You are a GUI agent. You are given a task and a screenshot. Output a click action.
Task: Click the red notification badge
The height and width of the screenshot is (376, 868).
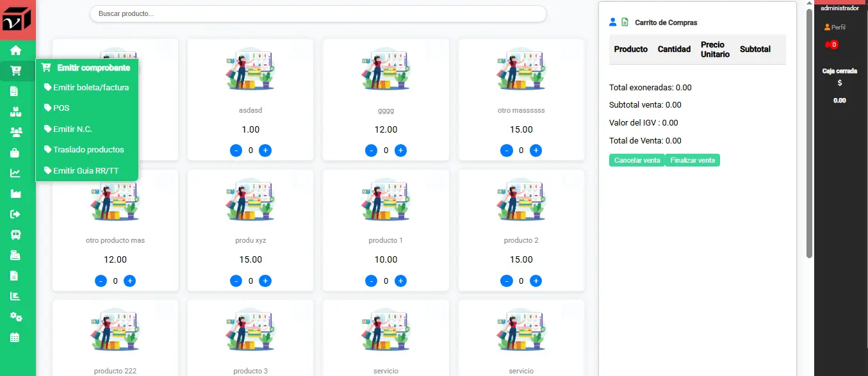[x=832, y=44]
